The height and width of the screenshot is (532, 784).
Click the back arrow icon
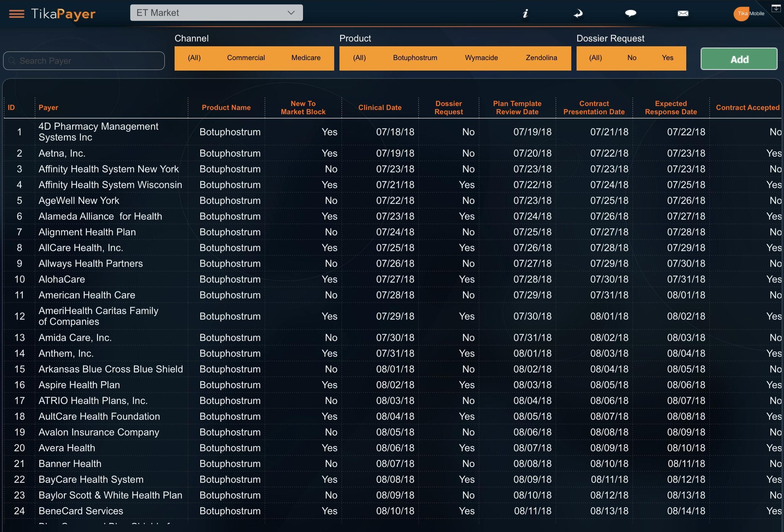[x=578, y=14]
